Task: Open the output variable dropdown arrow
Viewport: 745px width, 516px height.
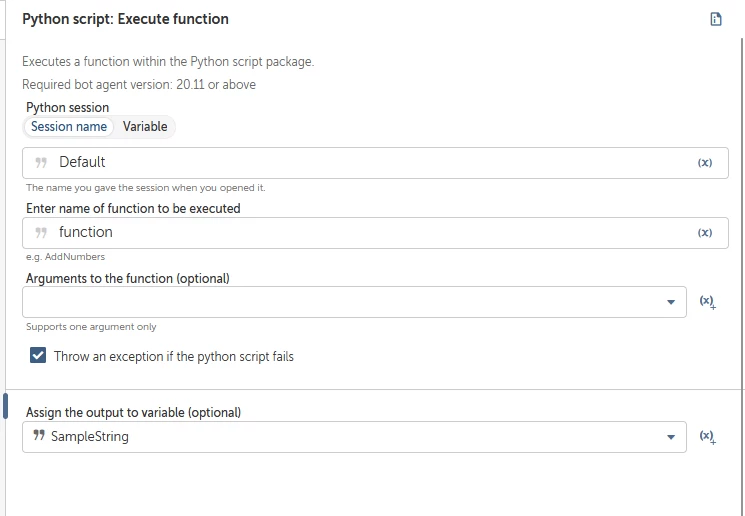Action: (x=671, y=437)
